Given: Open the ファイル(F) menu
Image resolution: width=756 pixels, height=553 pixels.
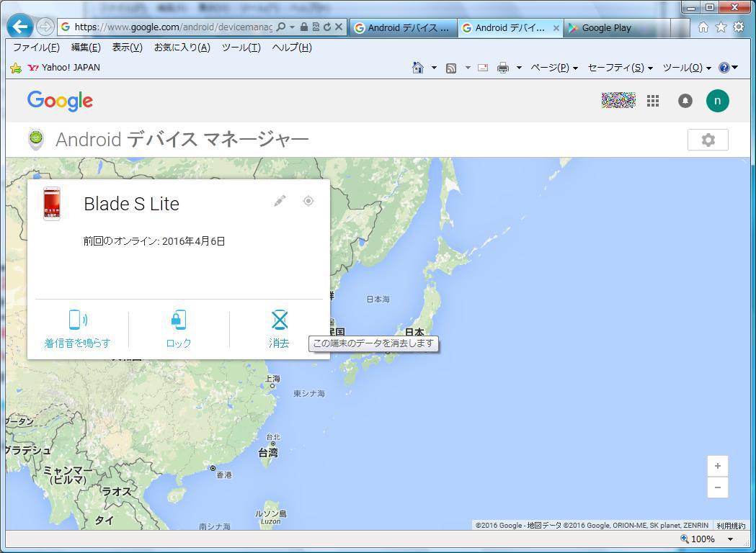Looking at the screenshot, I should click(36, 48).
